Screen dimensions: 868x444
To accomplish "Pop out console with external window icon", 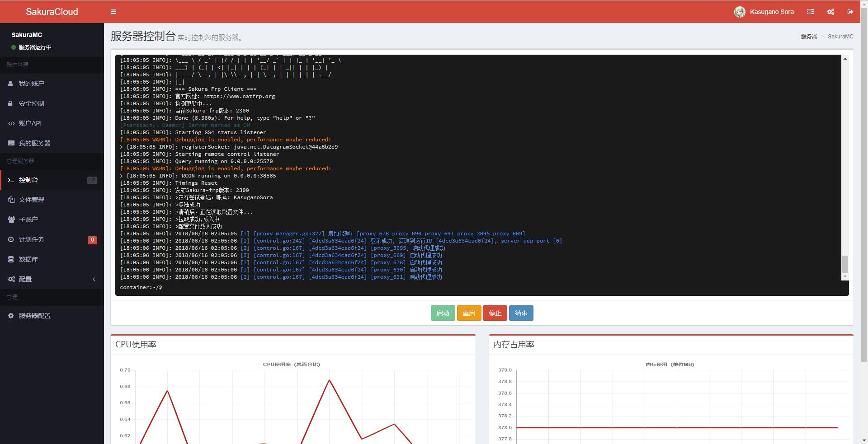I will pos(92,180).
